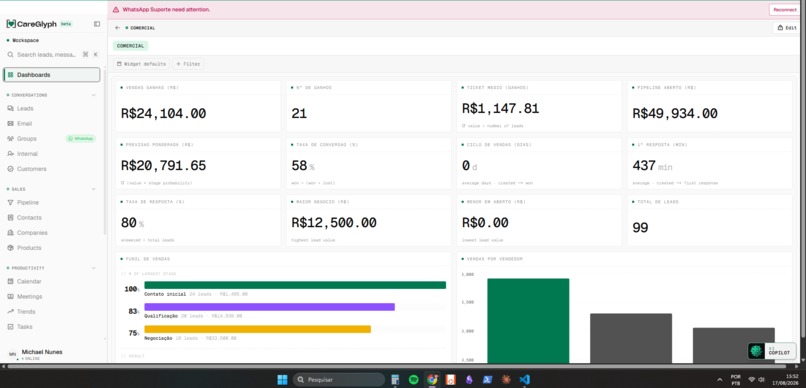The image size is (806, 388).
Task: Open the Customers check-circle icon
Action: coord(11,169)
